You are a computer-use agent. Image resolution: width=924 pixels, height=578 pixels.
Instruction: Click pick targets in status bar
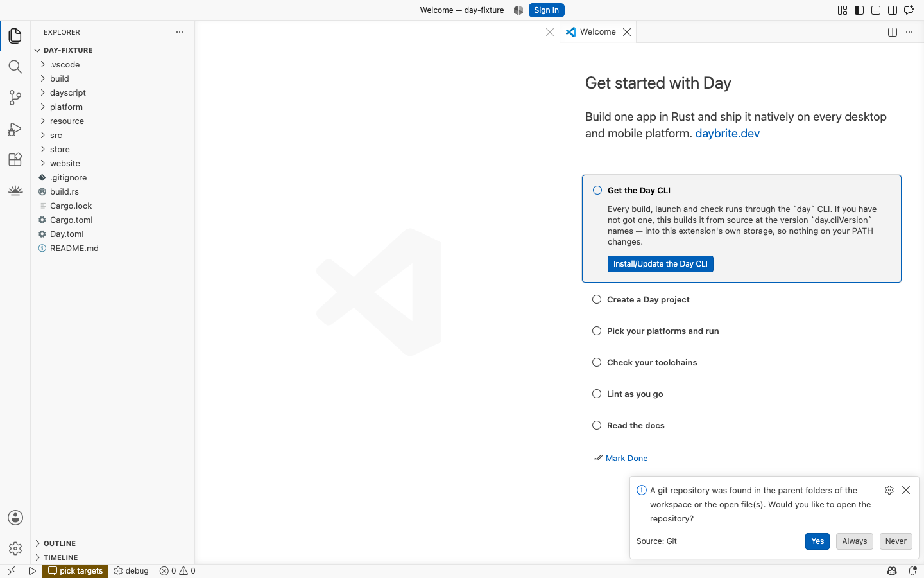(x=75, y=571)
